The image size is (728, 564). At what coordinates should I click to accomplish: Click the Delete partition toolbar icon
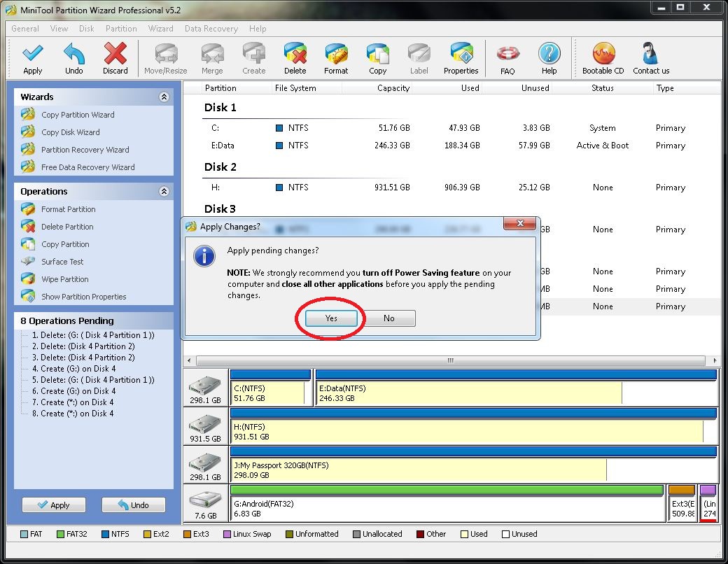(295, 59)
